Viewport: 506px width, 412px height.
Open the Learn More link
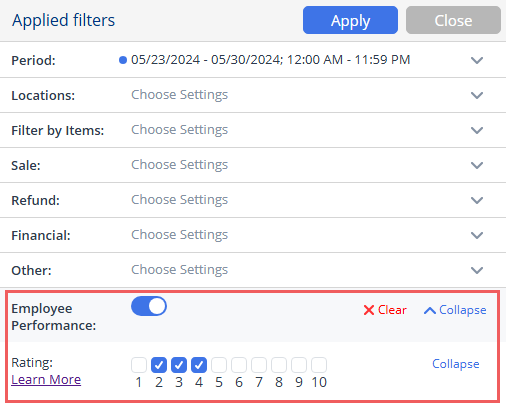46,380
